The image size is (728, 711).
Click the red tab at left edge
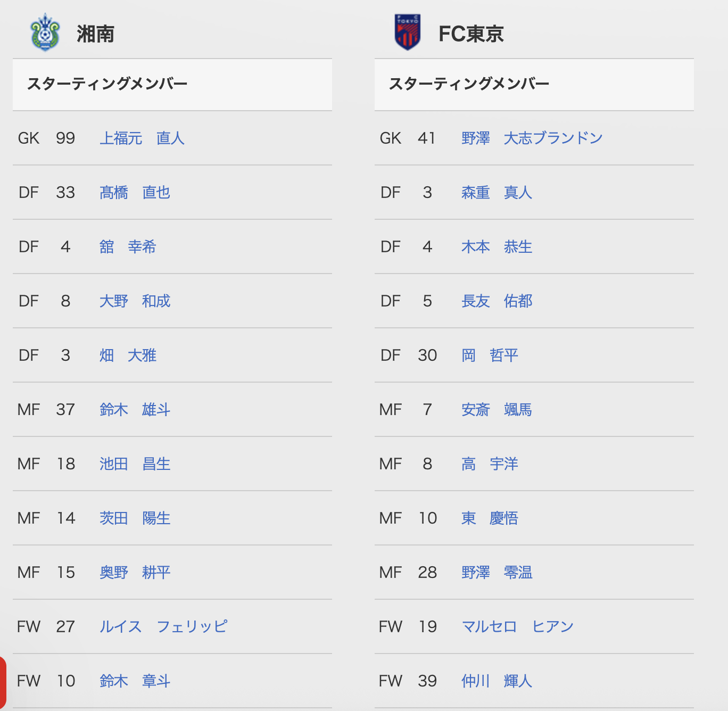pos(3,684)
